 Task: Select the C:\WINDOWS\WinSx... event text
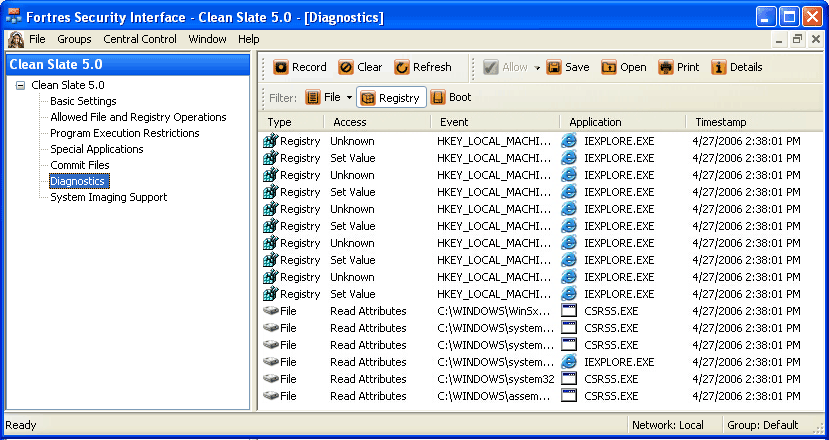click(494, 311)
